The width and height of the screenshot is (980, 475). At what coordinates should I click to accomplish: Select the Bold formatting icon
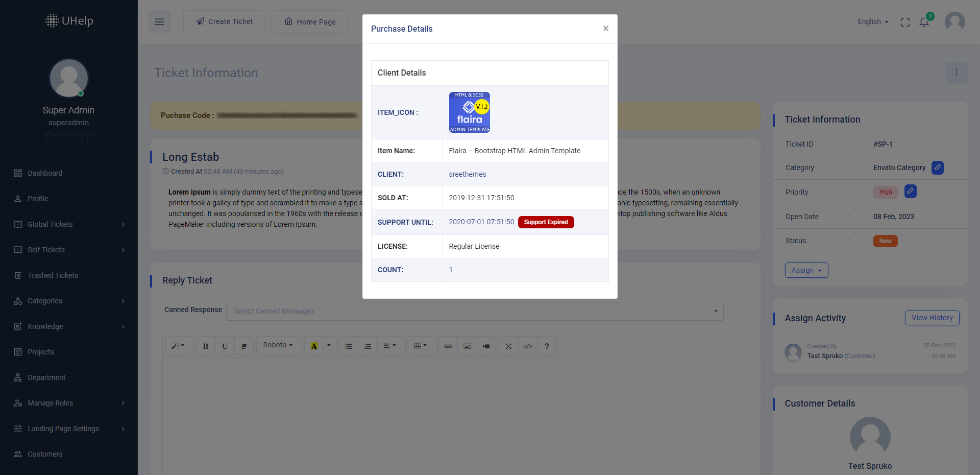click(205, 346)
